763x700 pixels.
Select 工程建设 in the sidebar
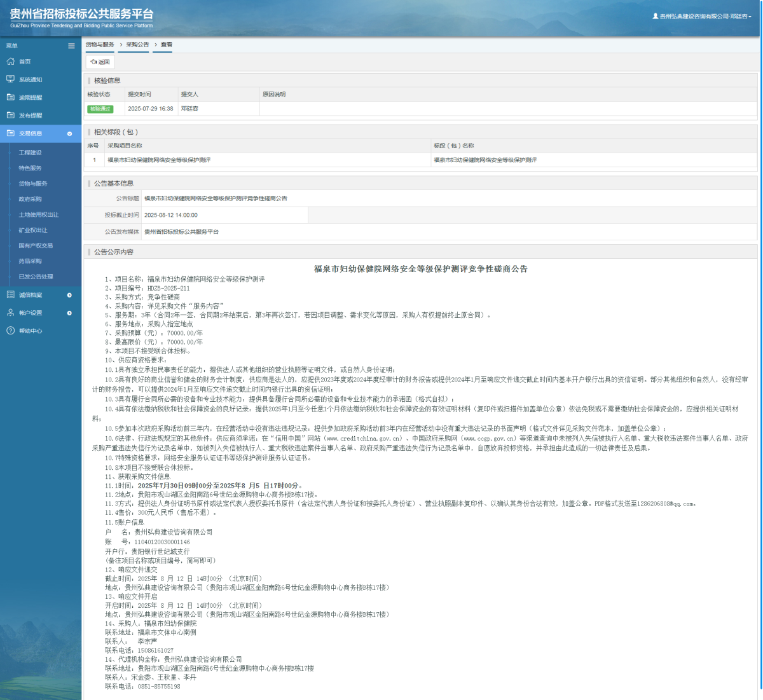[x=30, y=153]
